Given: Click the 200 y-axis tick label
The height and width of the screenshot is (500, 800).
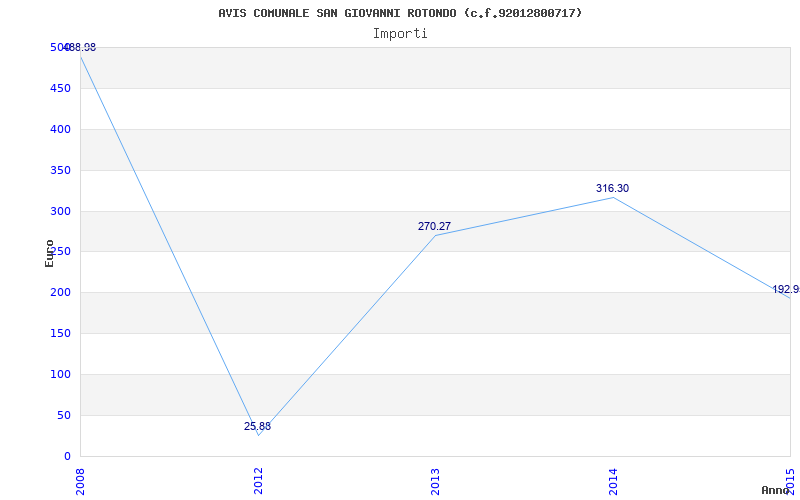Looking at the screenshot, I should click(x=61, y=293).
